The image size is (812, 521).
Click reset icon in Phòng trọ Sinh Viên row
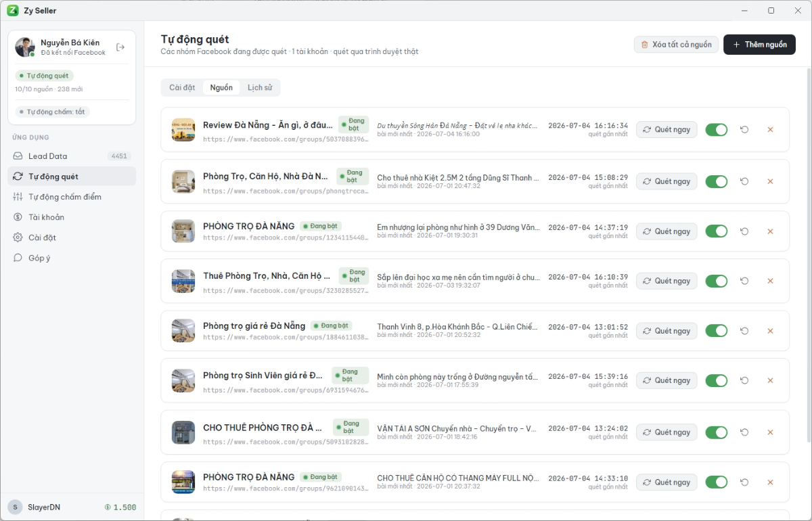click(744, 380)
